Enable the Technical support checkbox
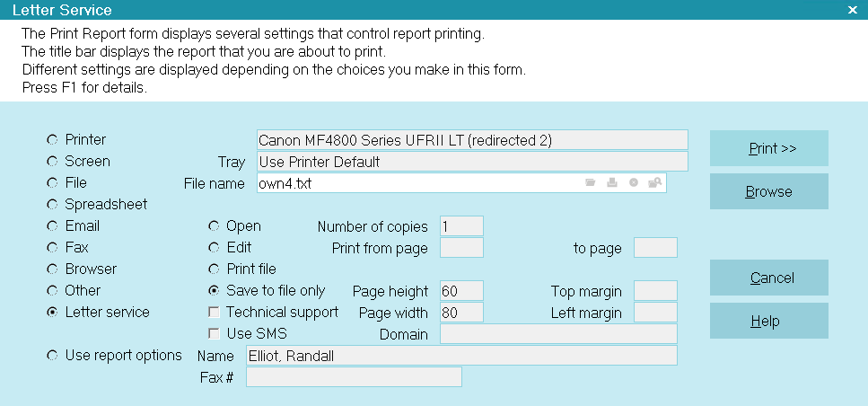The height and width of the screenshot is (406, 868). tap(214, 313)
